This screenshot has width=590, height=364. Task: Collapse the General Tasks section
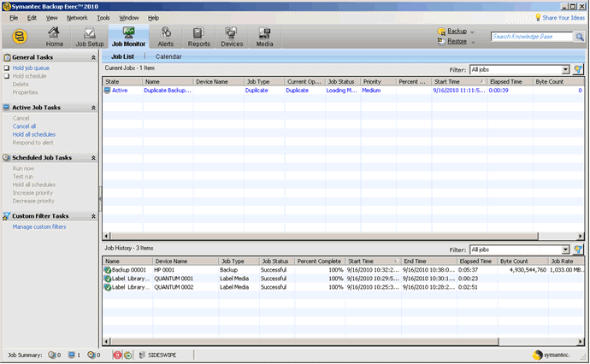point(93,57)
